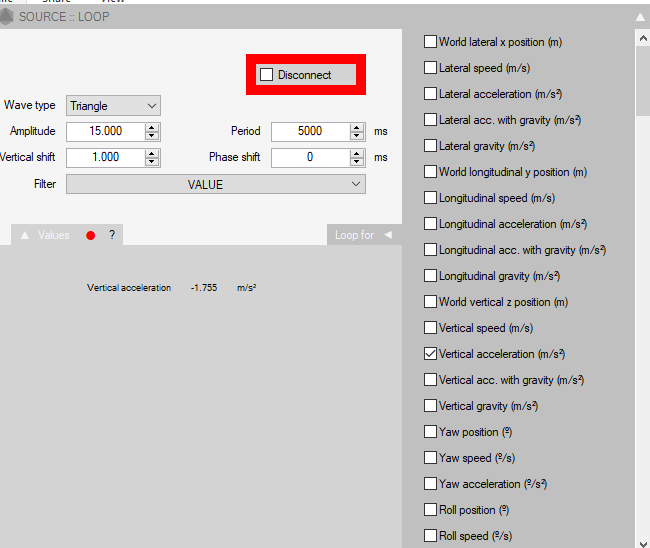Enable Roll speed checkbox
650x548 pixels.
coord(430,536)
